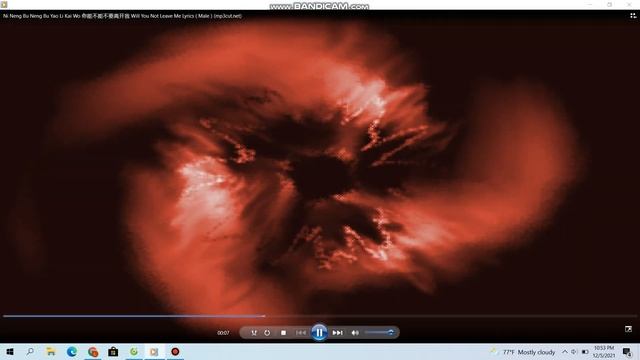This screenshot has height=360, width=640.
Task: Click the Windows Media Player title bar icon
Action: [x=4, y=4]
